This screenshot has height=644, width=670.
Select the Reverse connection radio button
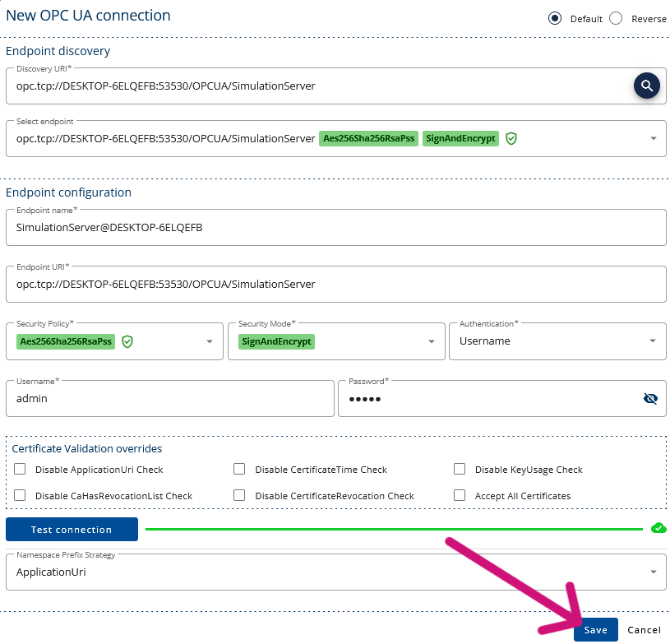click(616, 18)
